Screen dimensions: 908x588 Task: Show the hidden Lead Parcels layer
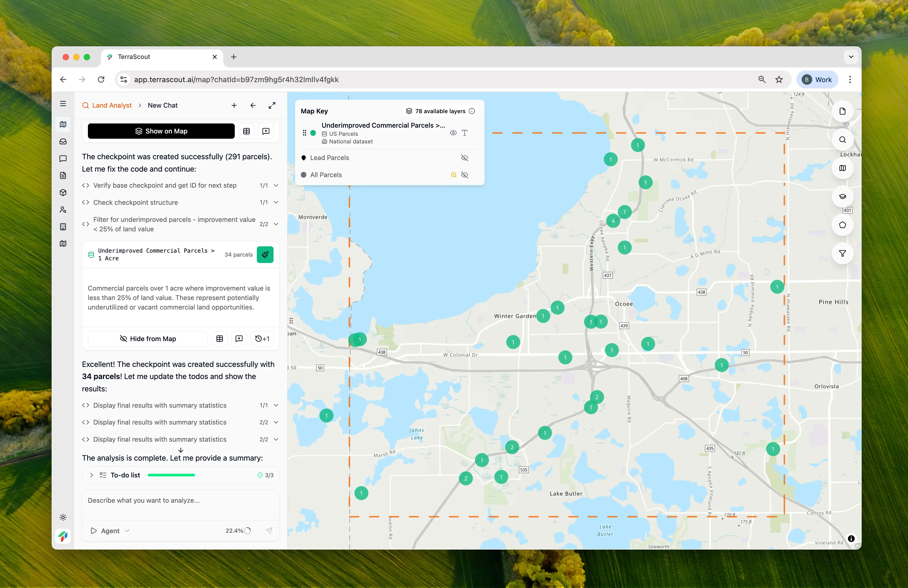464,158
